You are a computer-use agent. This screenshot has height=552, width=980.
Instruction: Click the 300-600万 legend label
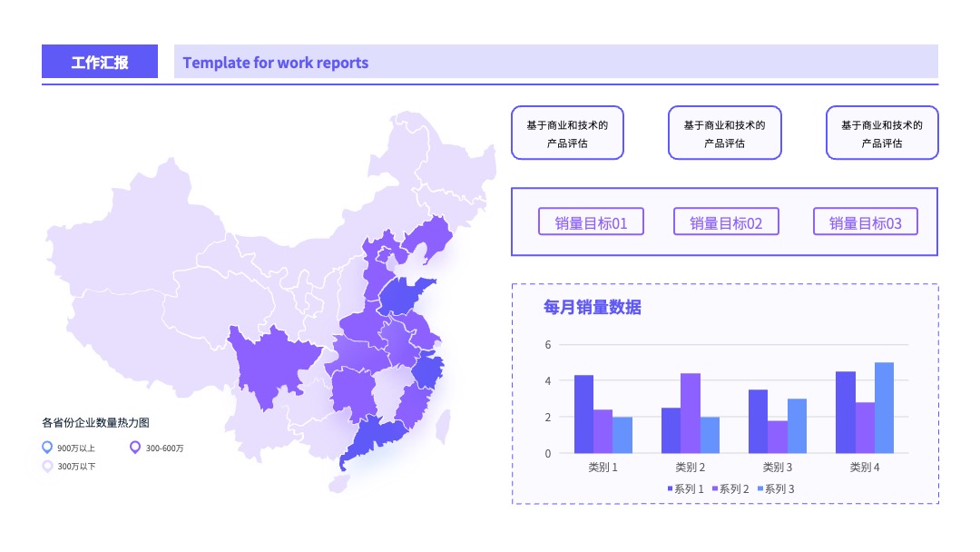point(165,448)
